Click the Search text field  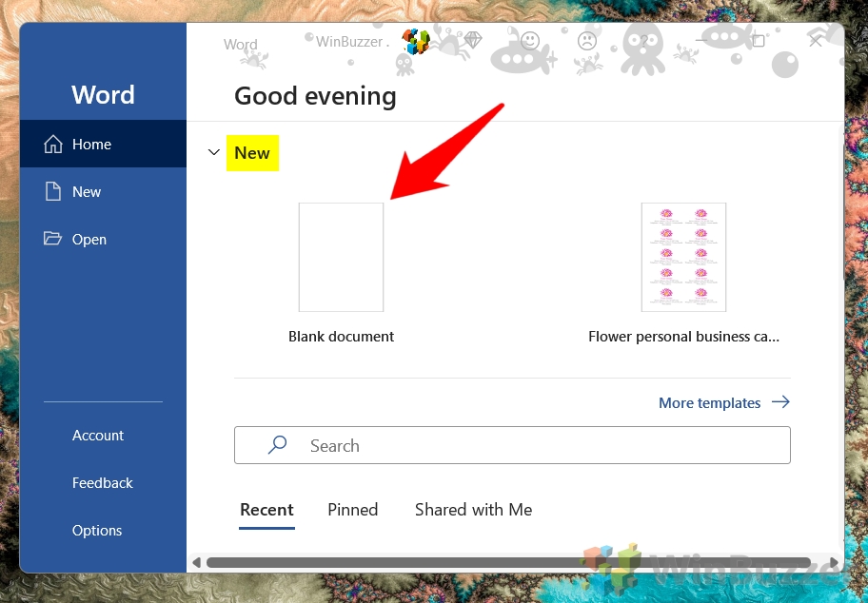pos(512,445)
